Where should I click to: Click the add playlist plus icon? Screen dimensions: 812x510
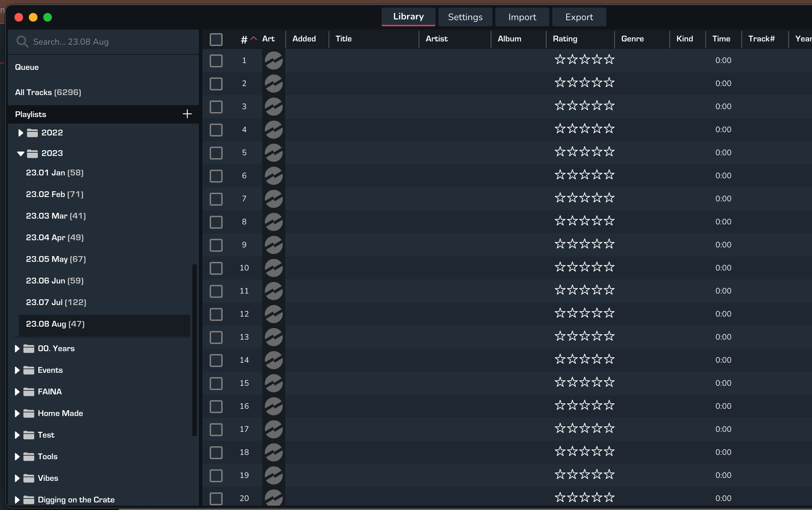point(187,114)
